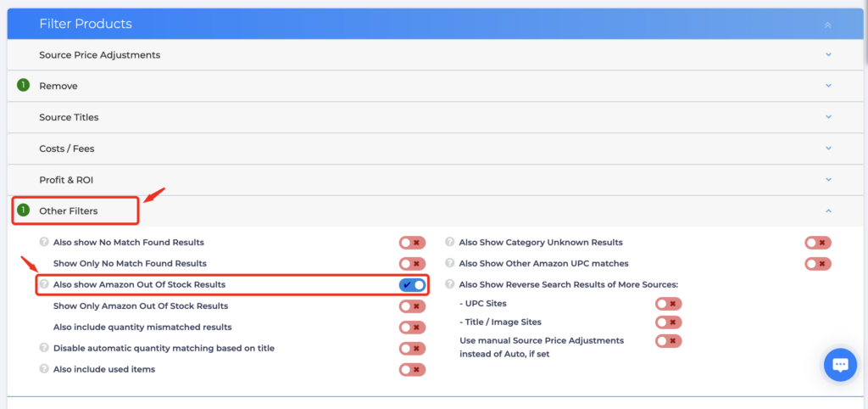Click Show Only Amazon Out Of Stock Results label
This screenshot has height=409, width=868.
pyautogui.click(x=141, y=306)
